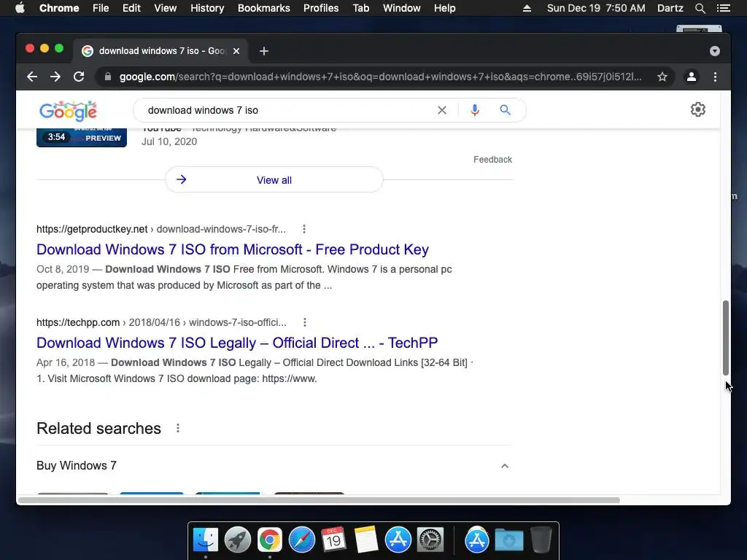Image resolution: width=747 pixels, height=560 pixels.
Task: Reload the page with the refresh icon
Action: tap(79, 77)
